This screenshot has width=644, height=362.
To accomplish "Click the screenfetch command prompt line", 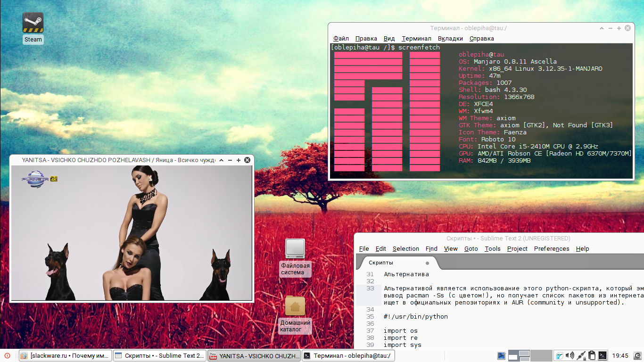I will coord(385,48).
